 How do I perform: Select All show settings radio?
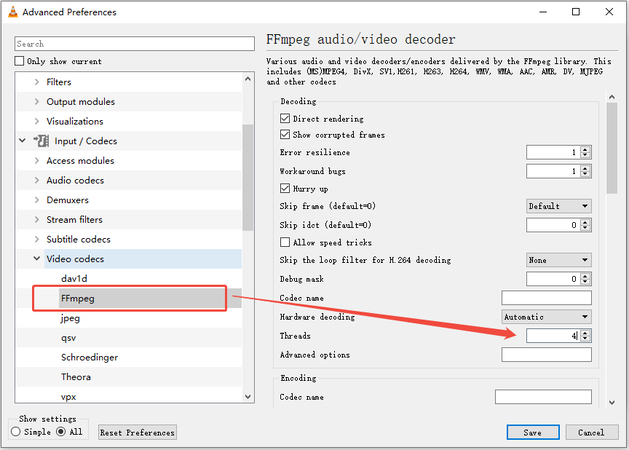61,432
